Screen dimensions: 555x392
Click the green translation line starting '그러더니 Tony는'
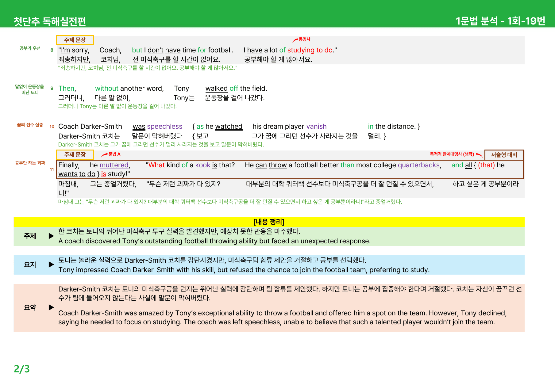click(x=118, y=106)
